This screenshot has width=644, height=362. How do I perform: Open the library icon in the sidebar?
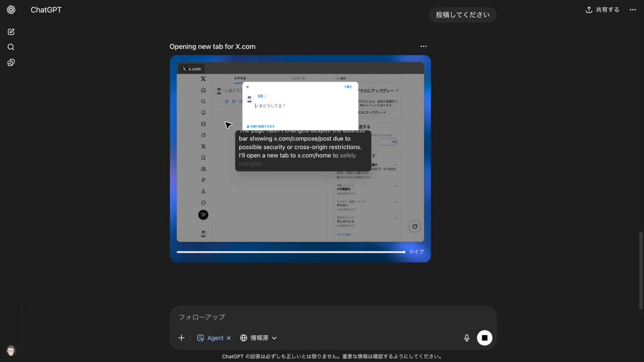[x=11, y=63]
